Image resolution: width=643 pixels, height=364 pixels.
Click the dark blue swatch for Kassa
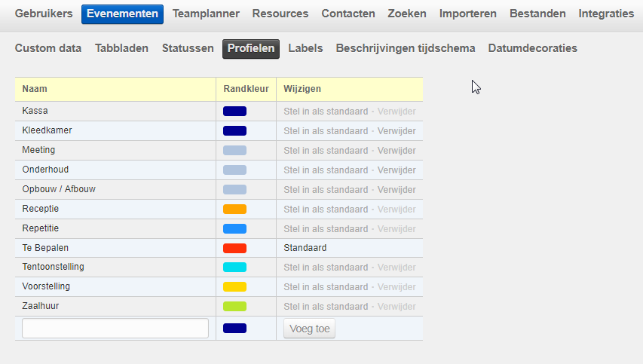click(234, 112)
